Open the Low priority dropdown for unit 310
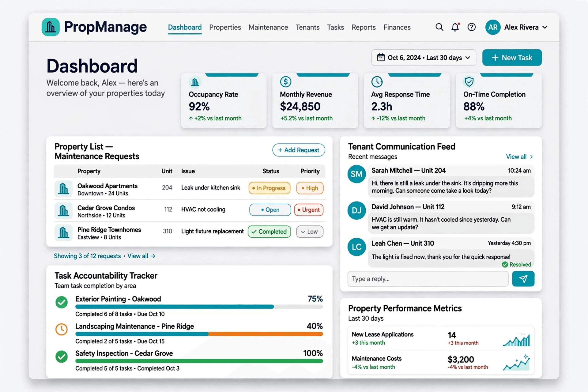The height and width of the screenshot is (392, 588). (310, 232)
